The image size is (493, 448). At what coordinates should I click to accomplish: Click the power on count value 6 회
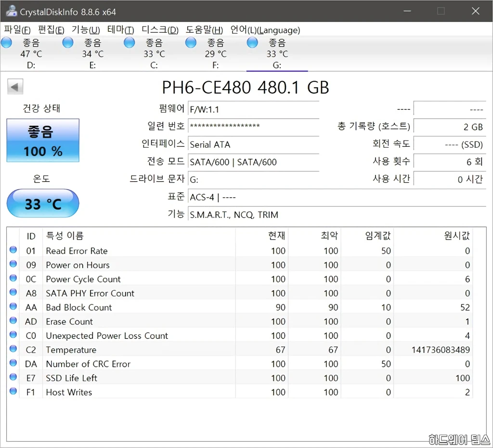[450, 162]
